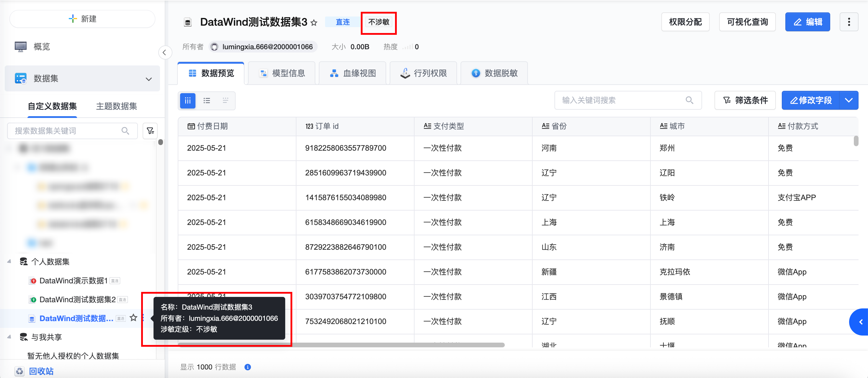Open the three-dot more options menu

coord(848,22)
